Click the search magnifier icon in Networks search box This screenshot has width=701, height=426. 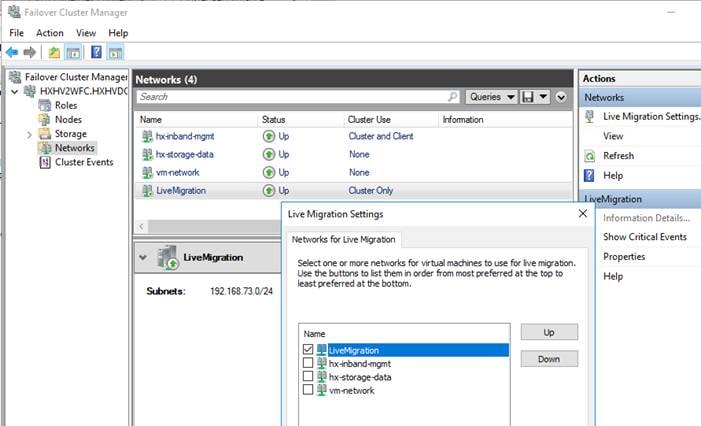452,97
